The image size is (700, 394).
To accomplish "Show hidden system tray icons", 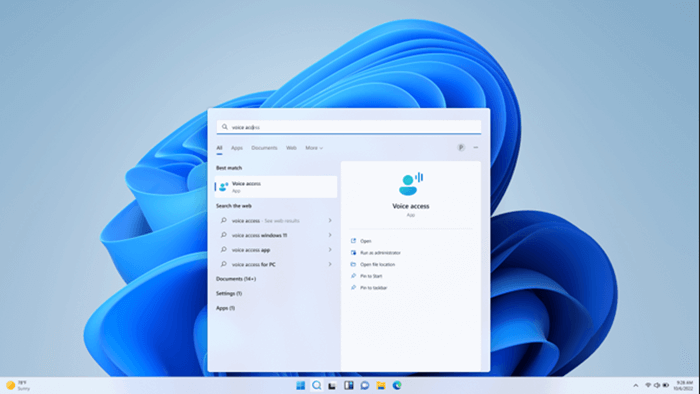I will pyautogui.click(x=636, y=386).
